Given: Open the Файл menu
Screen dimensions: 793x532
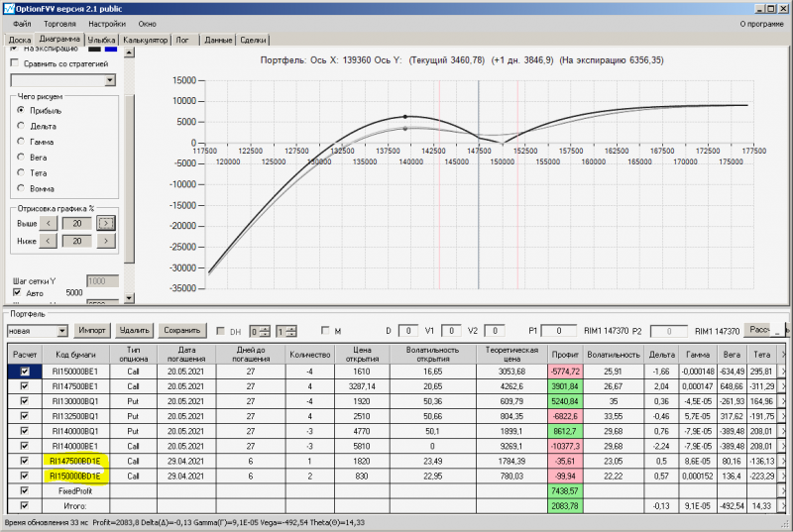Looking at the screenshot, I should [22, 24].
